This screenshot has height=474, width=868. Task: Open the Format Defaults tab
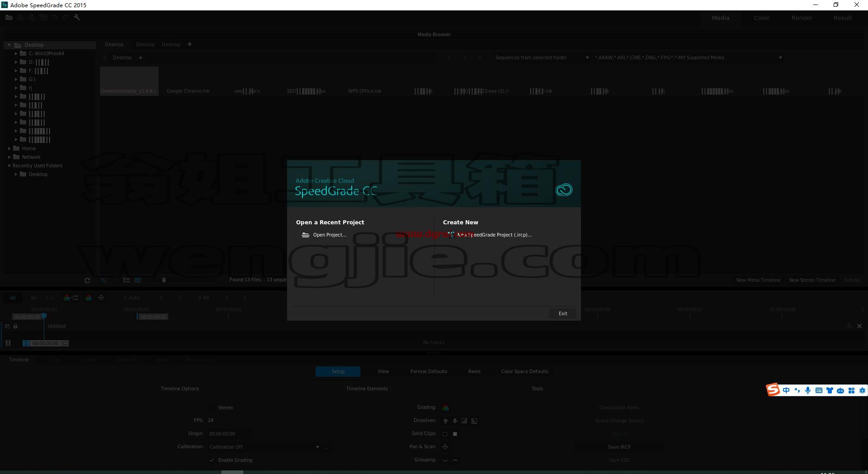tap(429, 371)
